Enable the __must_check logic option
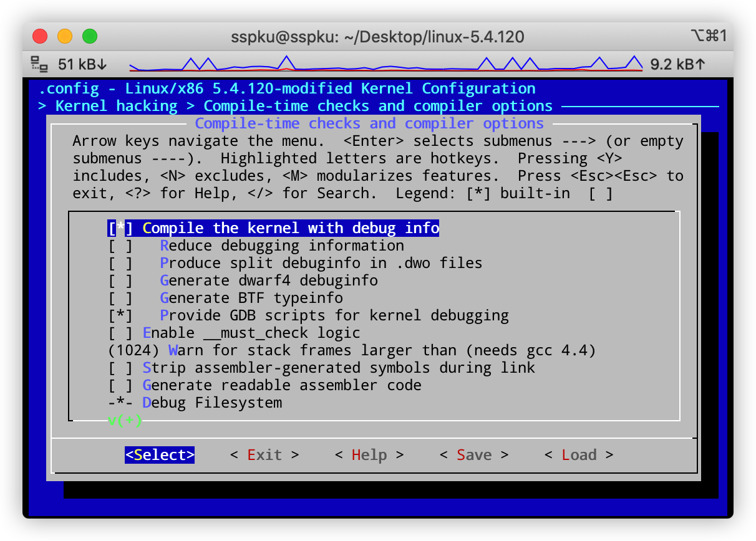The height and width of the screenshot is (541, 756). tap(120, 333)
